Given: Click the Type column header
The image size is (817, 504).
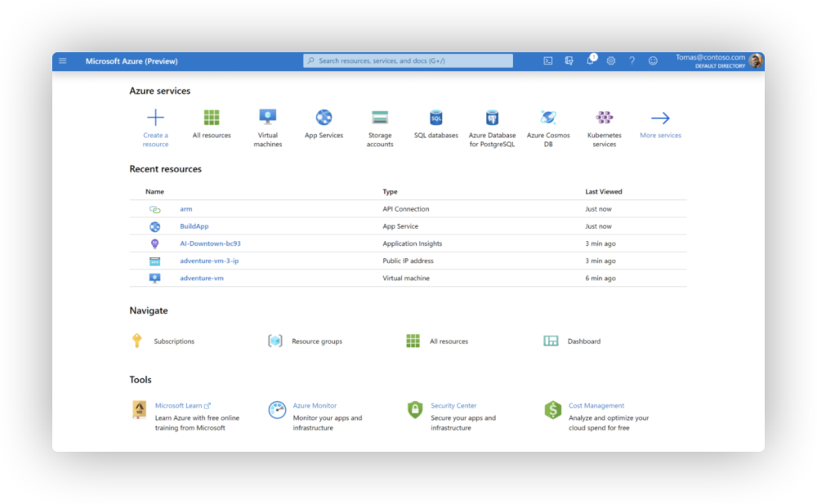Looking at the screenshot, I should coord(390,192).
